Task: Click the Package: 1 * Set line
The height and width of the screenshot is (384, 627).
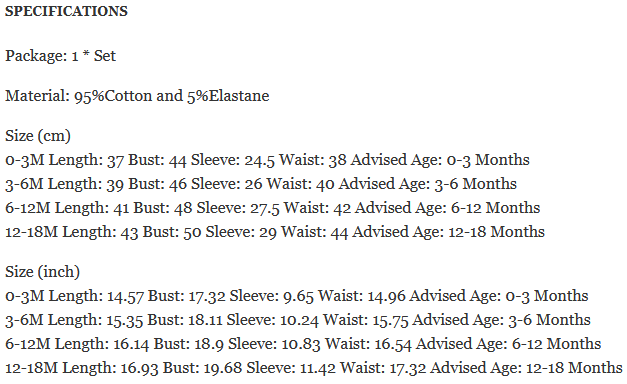Action: [x=60, y=56]
